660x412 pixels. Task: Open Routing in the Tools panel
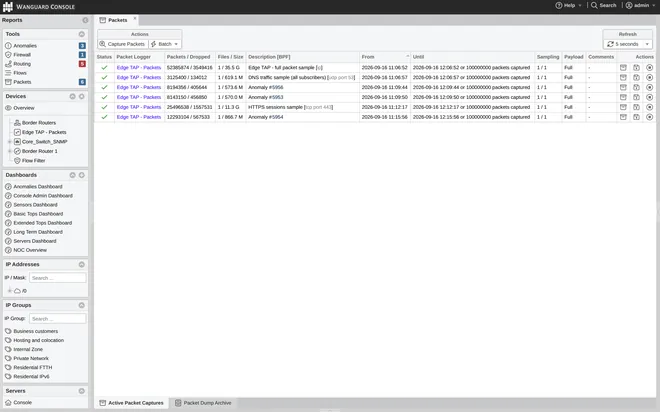(22, 64)
